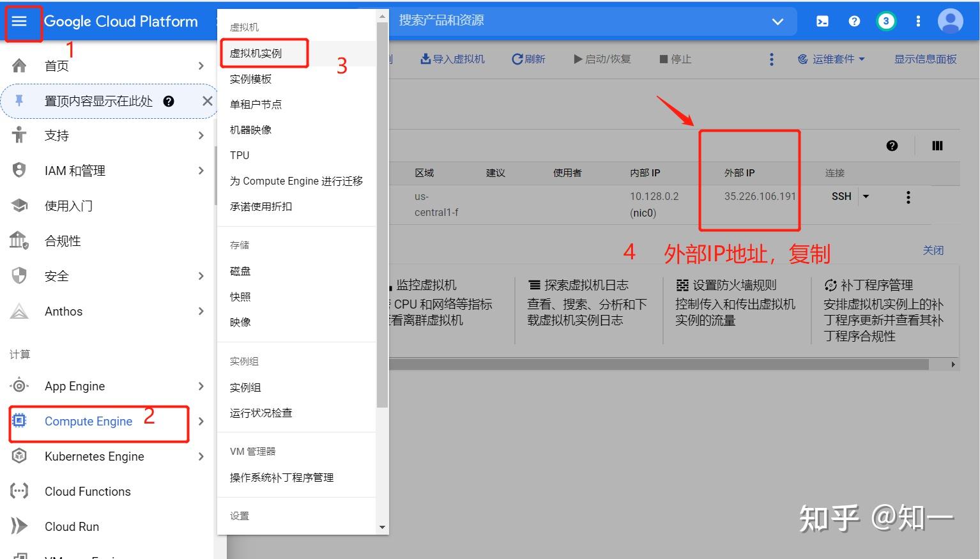Expand the 首页 submenu chevron

(x=201, y=66)
